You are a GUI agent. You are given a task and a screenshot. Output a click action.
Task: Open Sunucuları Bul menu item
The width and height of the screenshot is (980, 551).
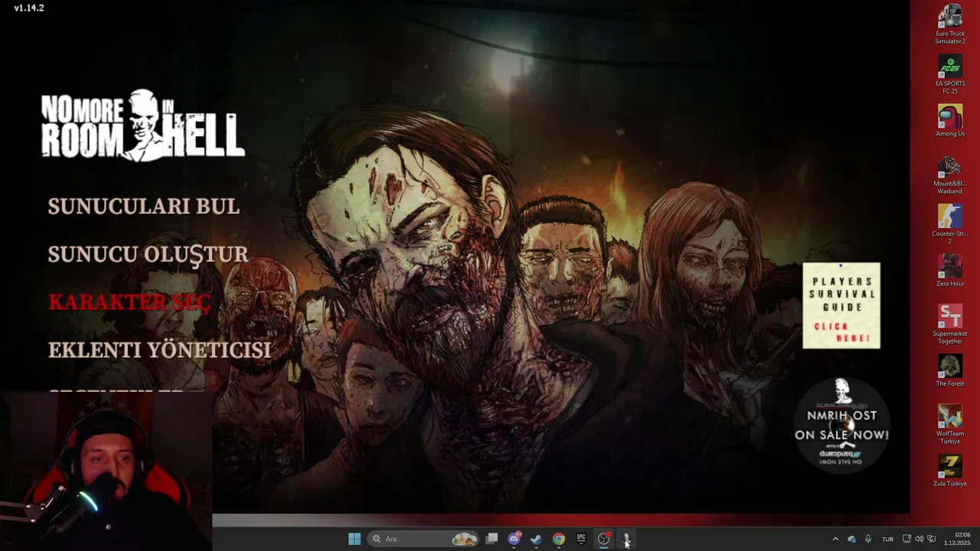[x=144, y=207]
